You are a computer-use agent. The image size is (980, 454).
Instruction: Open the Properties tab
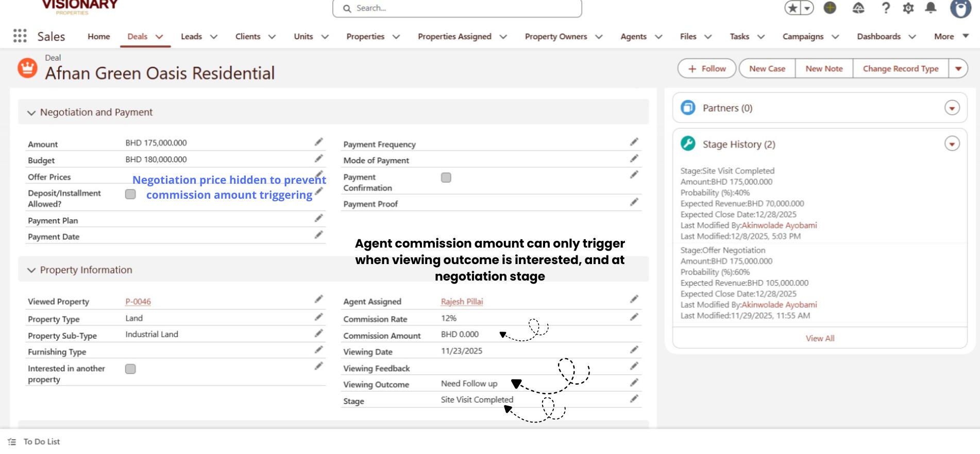(x=365, y=37)
